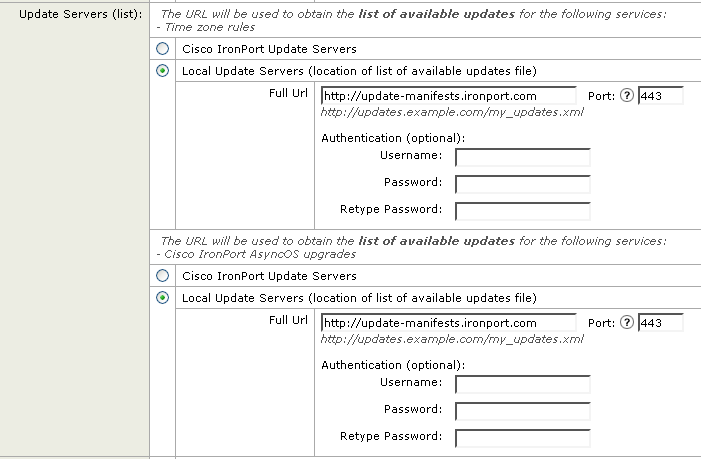Select Local Update Servers for AsyncOS upgrades
The width and height of the screenshot is (701, 459).
point(162,298)
